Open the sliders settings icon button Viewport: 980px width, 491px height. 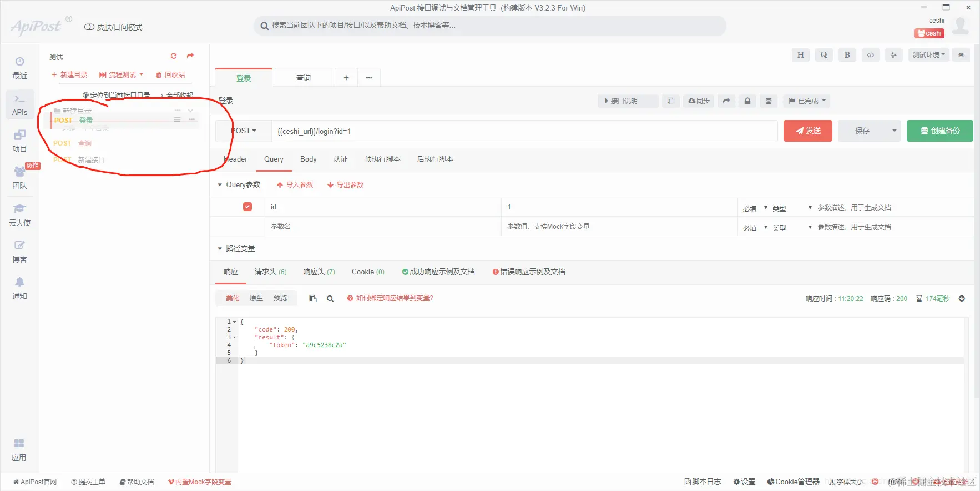click(x=893, y=55)
